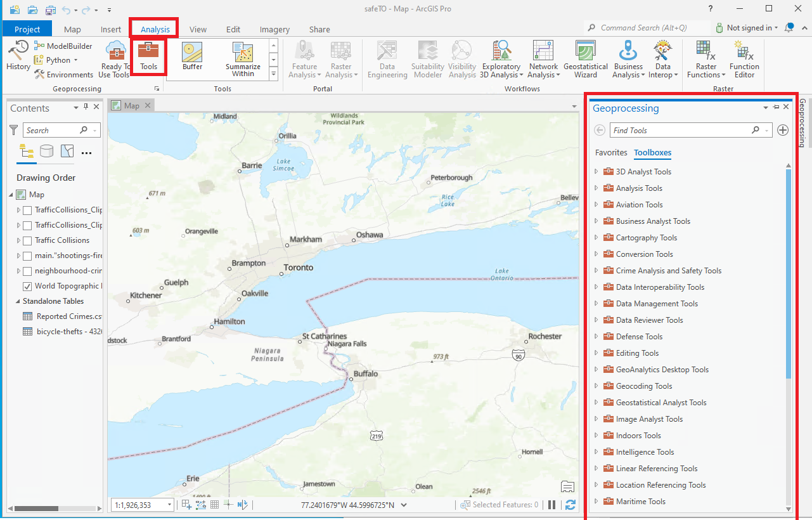Viewport: 812px width, 520px height.
Task: Refresh the map view
Action: (570, 505)
